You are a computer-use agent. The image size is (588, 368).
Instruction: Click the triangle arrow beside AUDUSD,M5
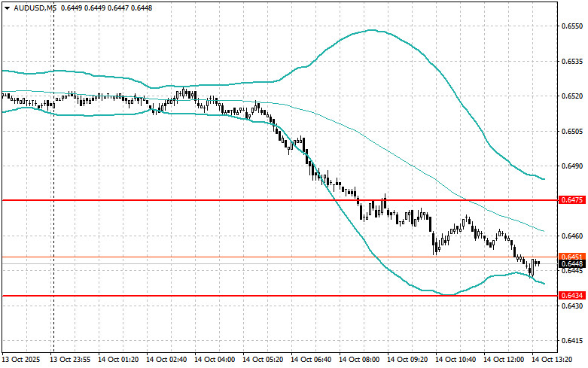pyautogui.click(x=8, y=8)
